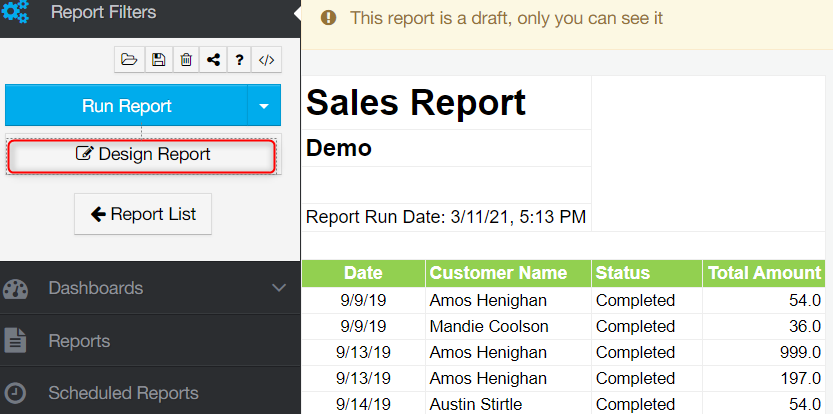Open Design Report editor

pyautogui.click(x=142, y=155)
